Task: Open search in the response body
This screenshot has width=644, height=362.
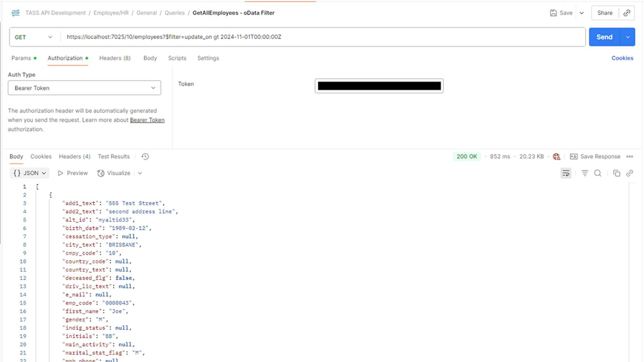Action: tap(597, 174)
